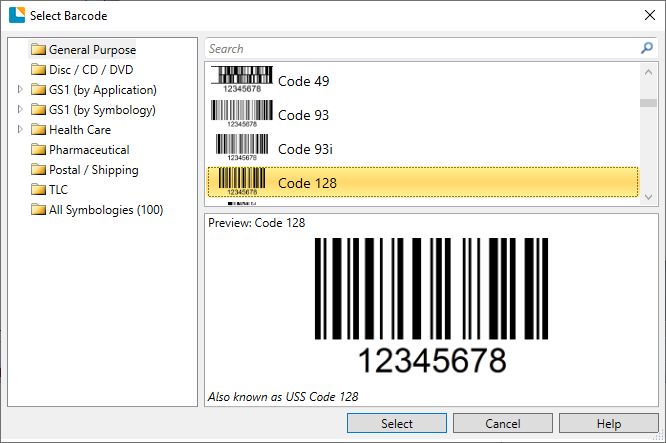Select the Disc / CD / DVD folder icon
The image size is (666, 443).
[x=39, y=70]
